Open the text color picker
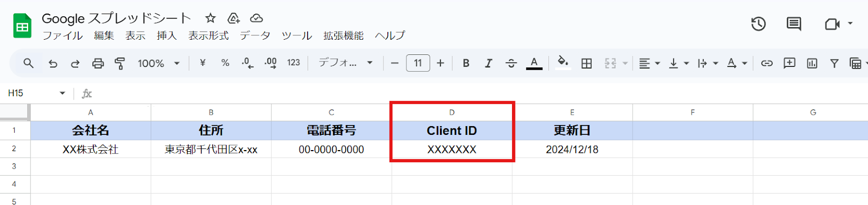Image resolution: width=868 pixels, height=205 pixels. 534,63
